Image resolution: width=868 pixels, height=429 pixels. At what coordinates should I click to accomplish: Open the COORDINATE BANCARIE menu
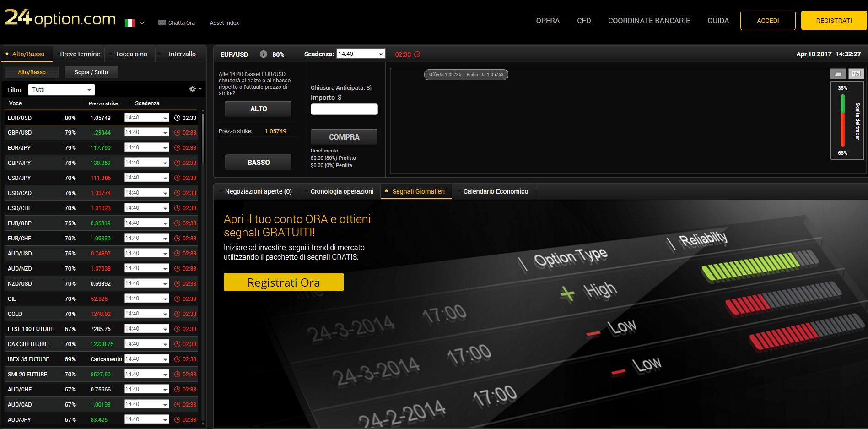point(649,21)
